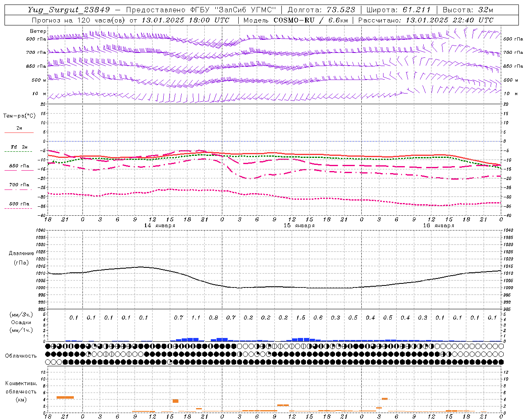Screen dimensions: 525x420
Task: Click the longitude value Долгота: 73.523
Action: click(321, 10)
